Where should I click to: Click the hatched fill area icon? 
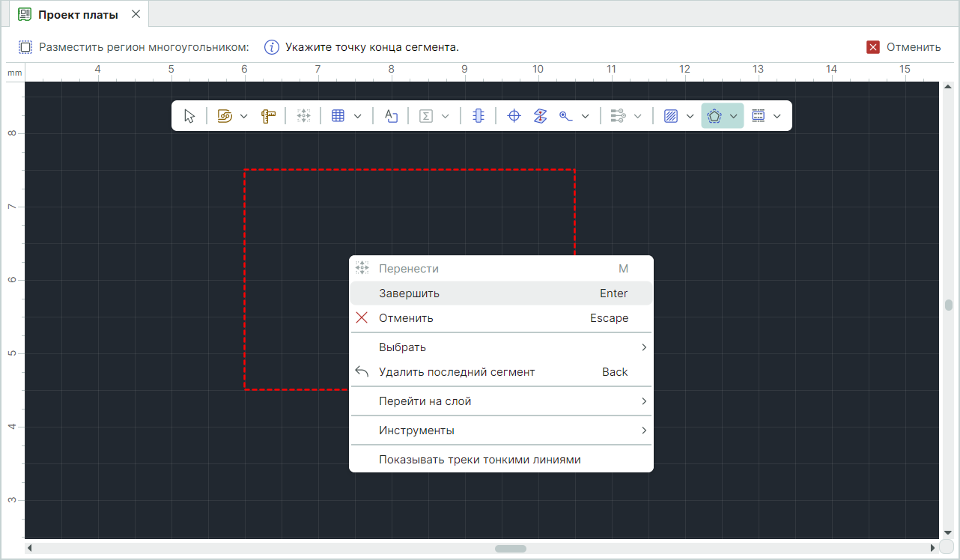(671, 116)
